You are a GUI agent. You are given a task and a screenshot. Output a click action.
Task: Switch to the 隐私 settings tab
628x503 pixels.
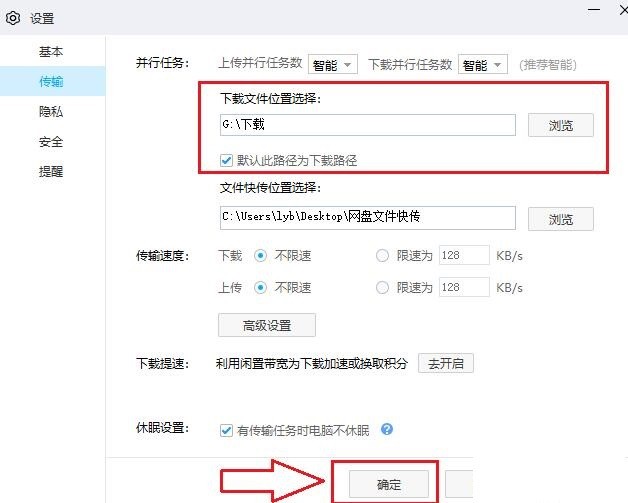coord(51,112)
